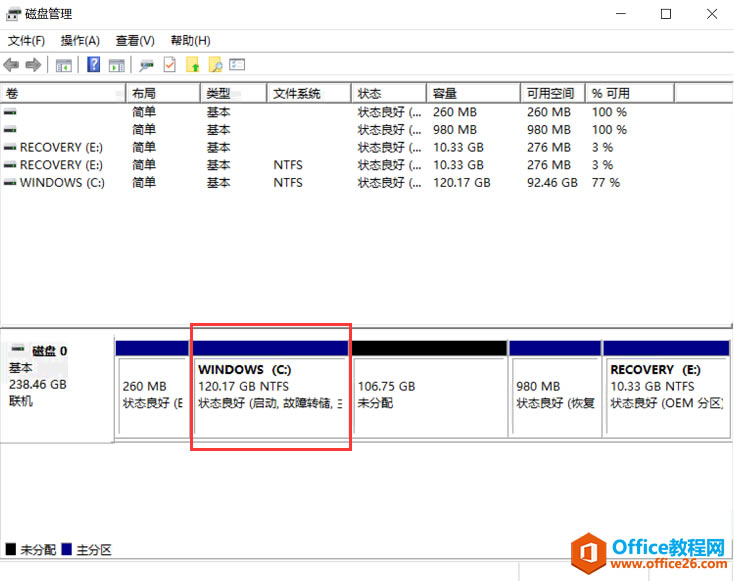Select the 260 MB partition block on Disk 0
734x581 pixels.
153,390
